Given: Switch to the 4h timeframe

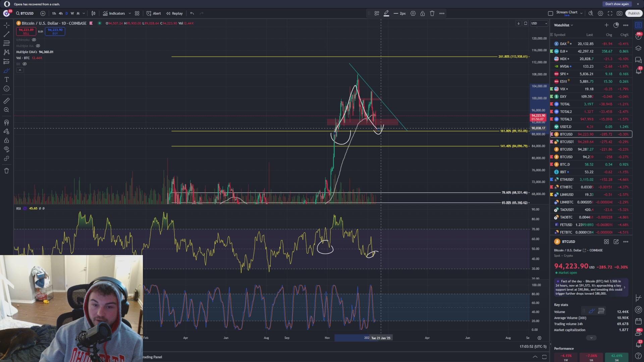Looking at the screenshot, I should [x=60, y=13].
